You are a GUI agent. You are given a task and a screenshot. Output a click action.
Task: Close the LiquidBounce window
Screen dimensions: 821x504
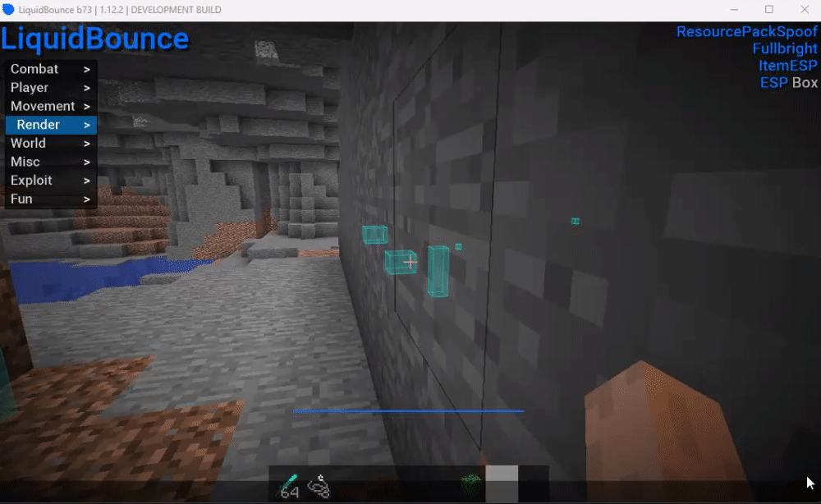pos(805,9)
